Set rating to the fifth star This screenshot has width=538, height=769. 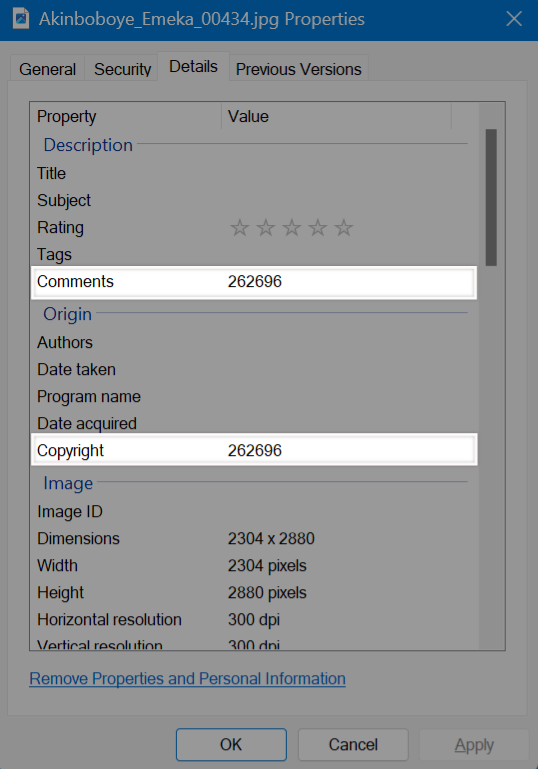(344, 228)
